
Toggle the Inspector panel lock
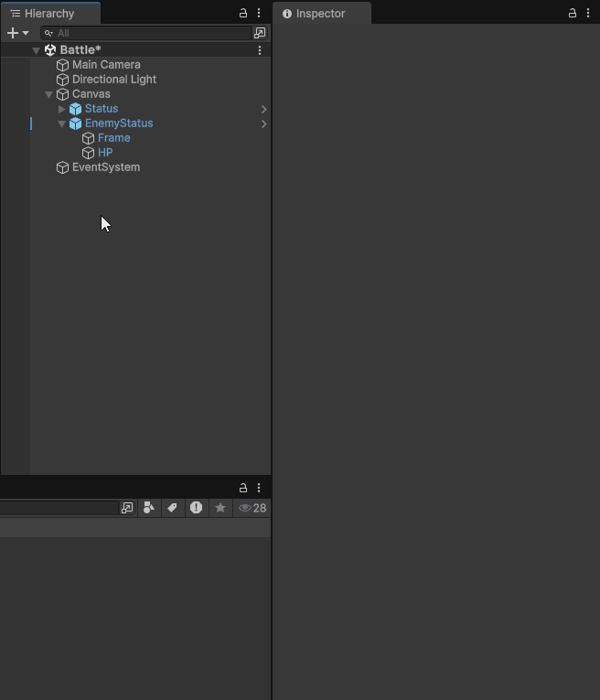pos(573,14)
